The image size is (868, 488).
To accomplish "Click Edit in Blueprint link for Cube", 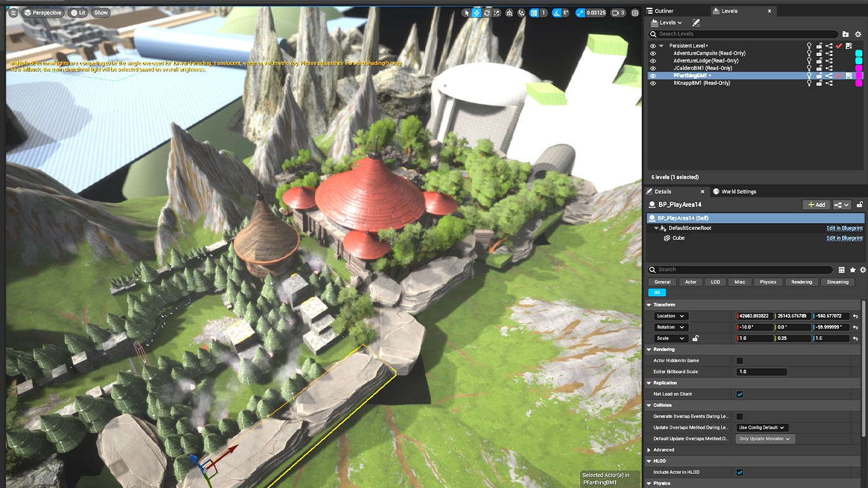I will pos(844,238).
